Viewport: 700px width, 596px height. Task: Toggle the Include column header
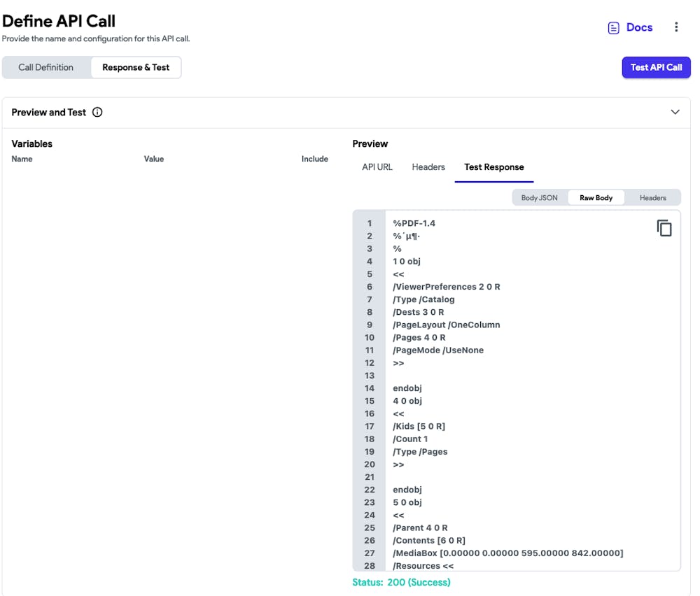pyautogui.click(x=315, y=159)
